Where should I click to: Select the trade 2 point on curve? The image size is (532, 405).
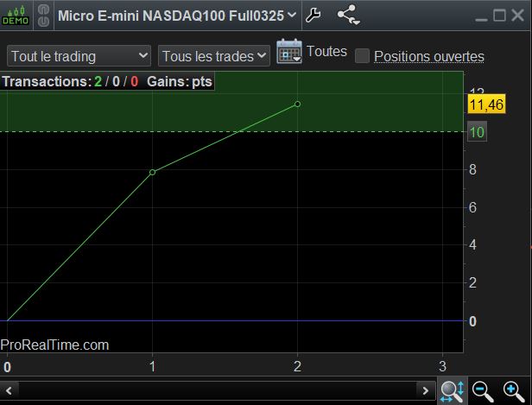[298, 104]
